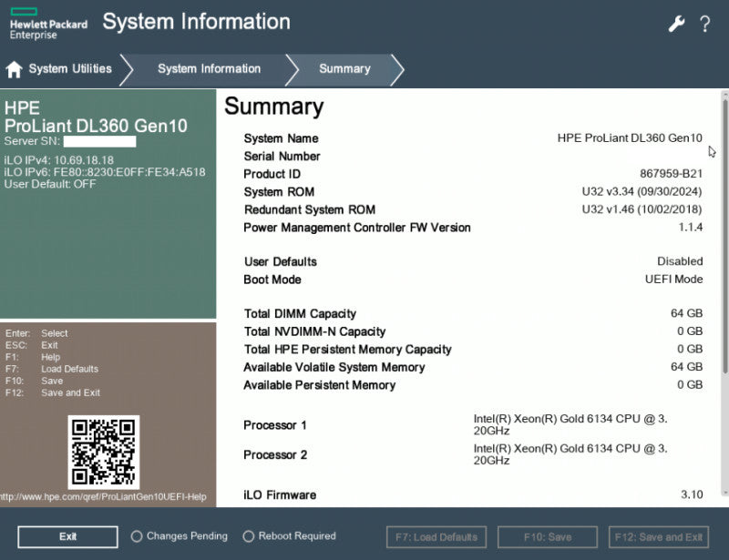
Task: Click the Server SN field
Action: pos(99,141)
